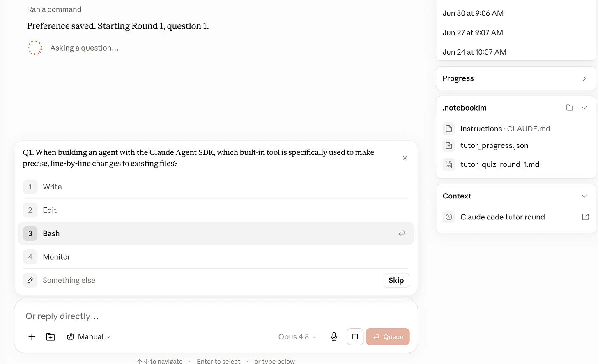The width and height of the screenshot is (598, 364).
Task: Open the .notebooklm folder icon
Action: (x=570, y=108)
